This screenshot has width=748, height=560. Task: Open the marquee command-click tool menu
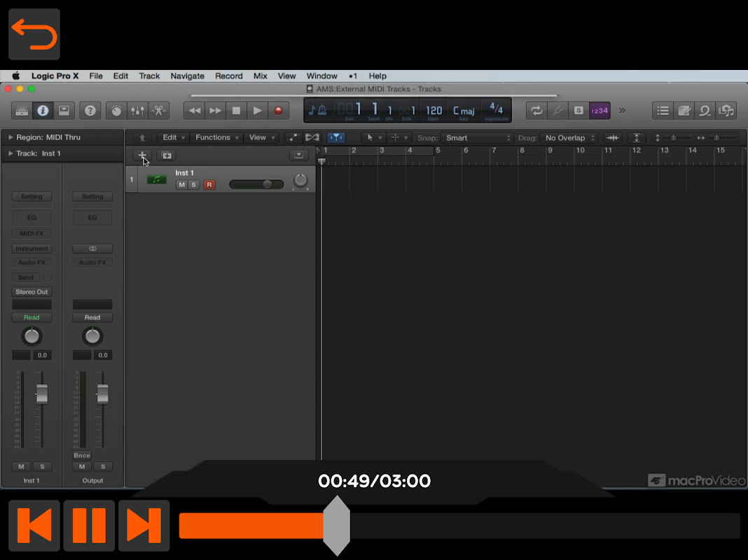click(x=399, y=138)
